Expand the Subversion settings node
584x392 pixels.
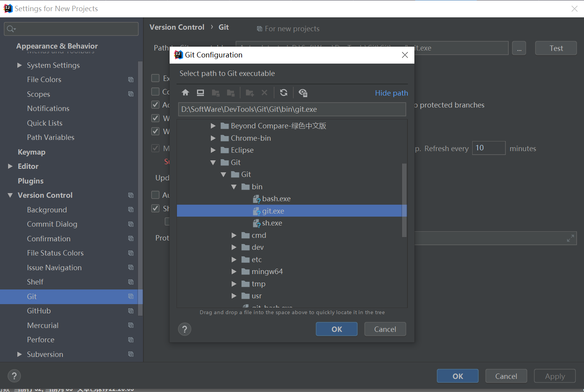pos(19,354)
